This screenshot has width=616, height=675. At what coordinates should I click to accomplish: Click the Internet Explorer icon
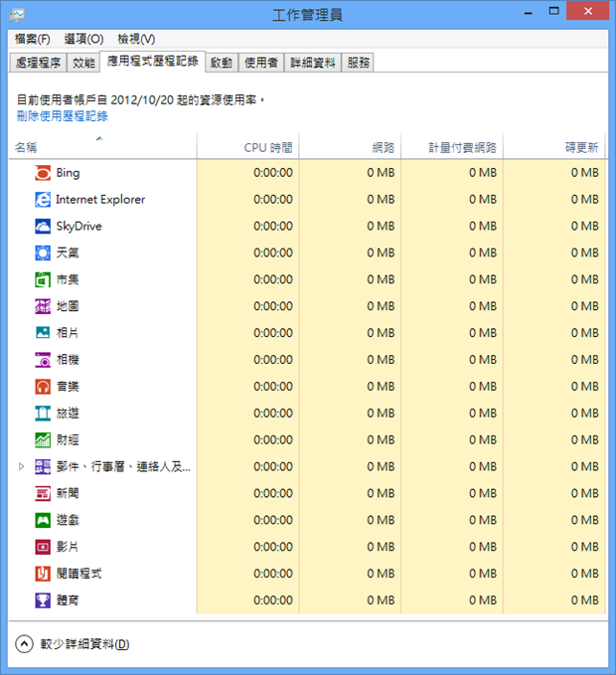tap(43, 199)
